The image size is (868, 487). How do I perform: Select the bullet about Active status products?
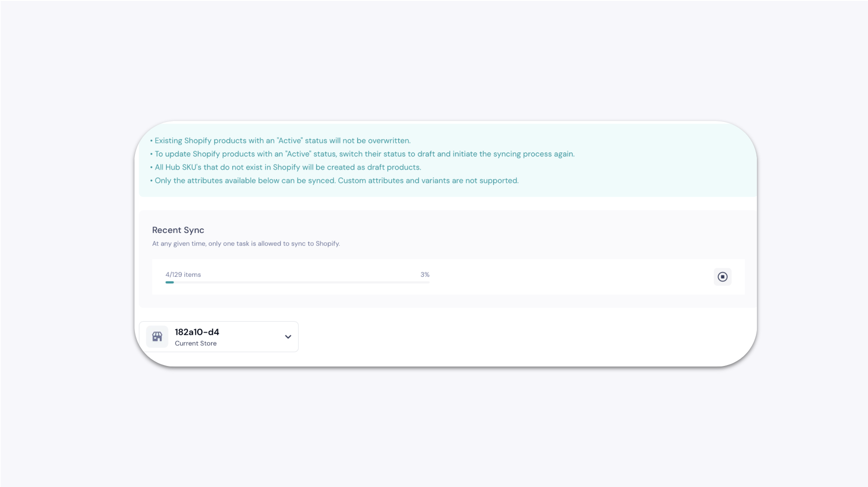point(281,140)
